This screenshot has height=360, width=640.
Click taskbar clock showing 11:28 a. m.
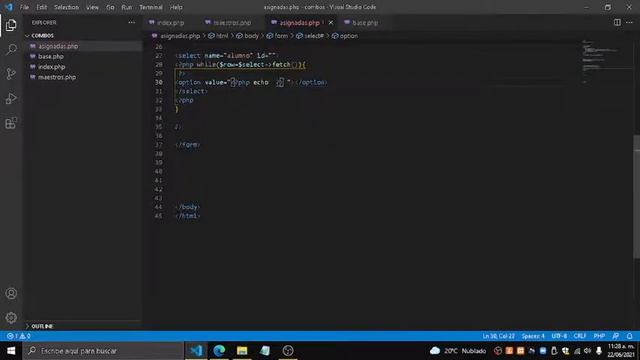click(x=620, y=351)
